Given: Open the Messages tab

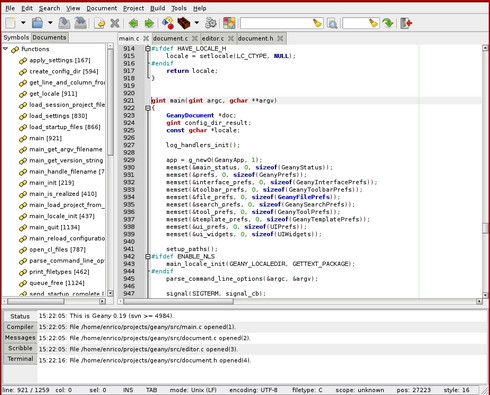Looking at the screenshot, I should click(20, 337).
